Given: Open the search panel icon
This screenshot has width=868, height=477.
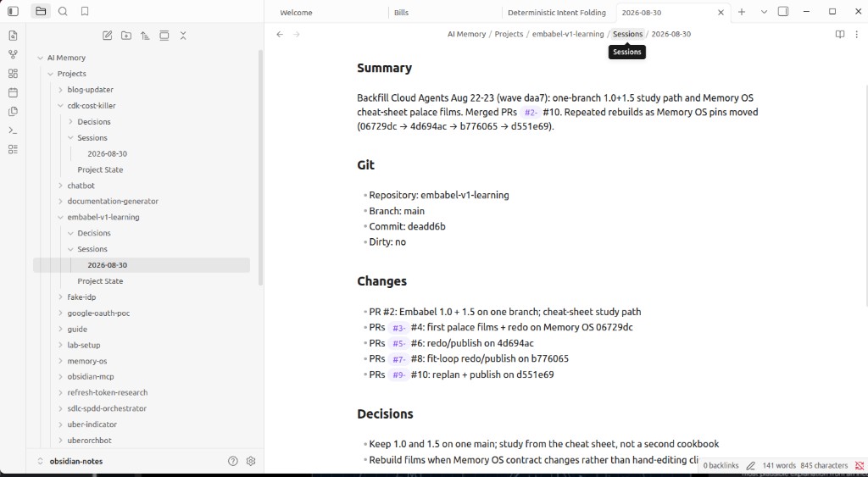Looking at the screenshot, I should click(x=63, y=11).
